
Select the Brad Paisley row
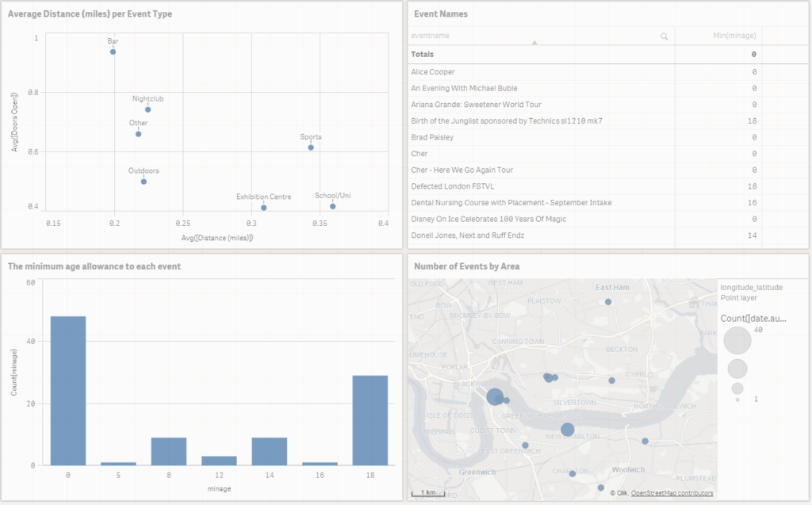coord(585,137)
